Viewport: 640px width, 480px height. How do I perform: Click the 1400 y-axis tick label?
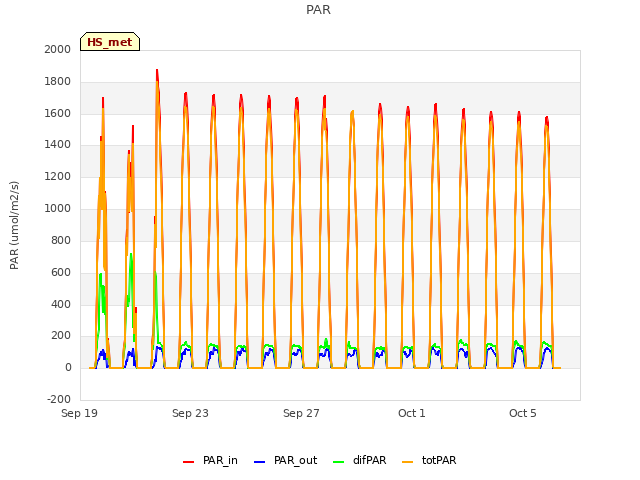click(x=58, y=144)
